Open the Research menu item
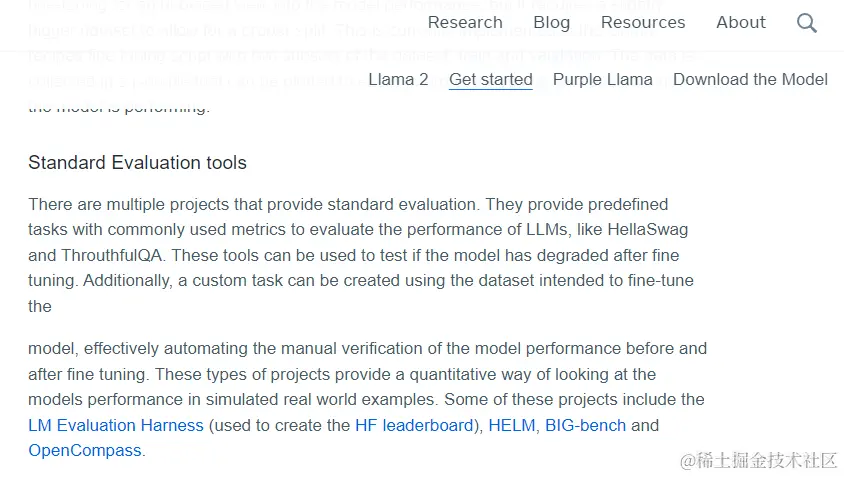The height and width of the screenshot is (477, 844). pos(465,22)
